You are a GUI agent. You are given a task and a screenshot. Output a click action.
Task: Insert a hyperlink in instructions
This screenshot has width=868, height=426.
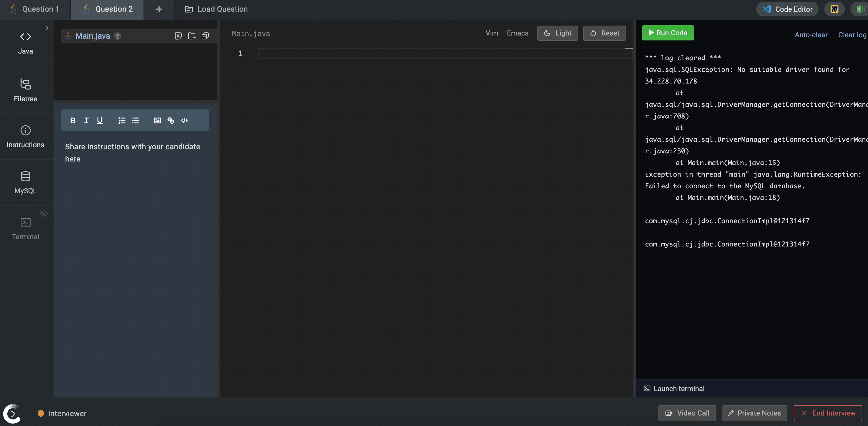(171, 120)
